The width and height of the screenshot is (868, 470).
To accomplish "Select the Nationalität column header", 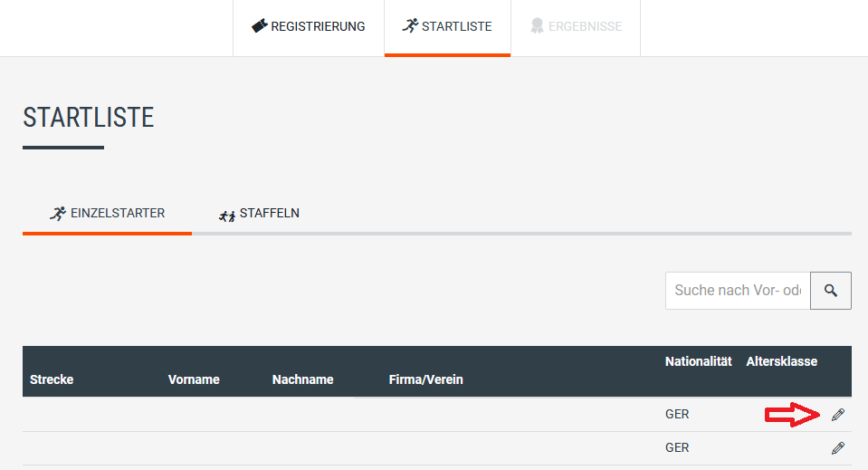I will pos(698,361).
